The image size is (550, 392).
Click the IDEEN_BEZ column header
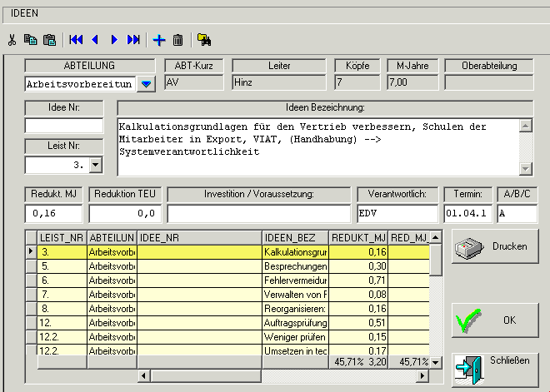pos(295,238)
